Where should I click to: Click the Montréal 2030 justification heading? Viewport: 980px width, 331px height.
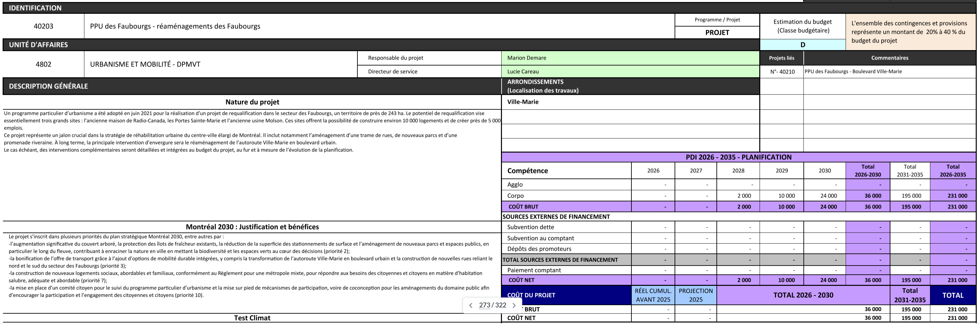(252, 227)
